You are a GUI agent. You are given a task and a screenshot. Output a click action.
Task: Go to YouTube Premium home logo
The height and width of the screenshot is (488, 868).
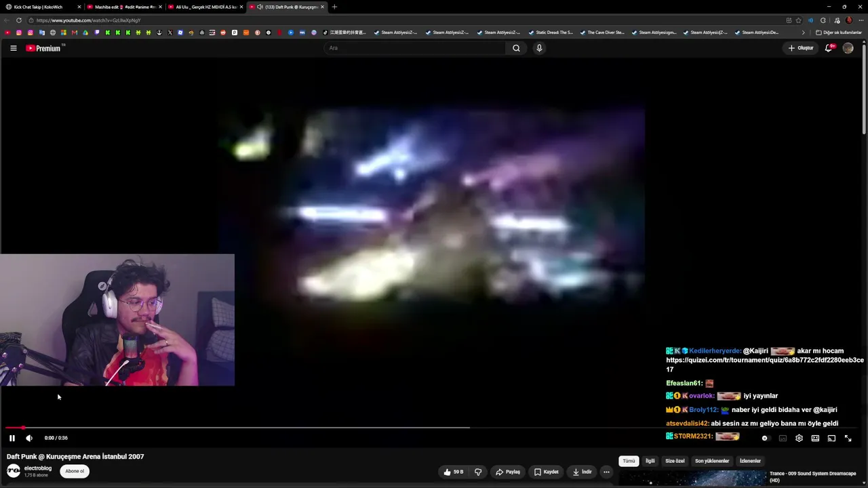[45, 48]
